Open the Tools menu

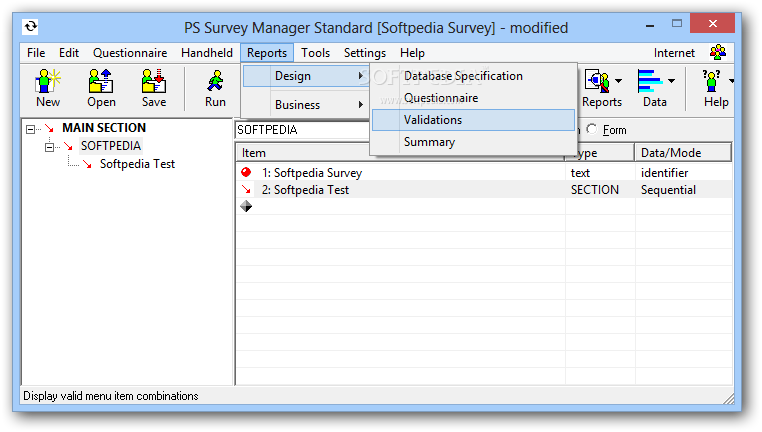(315, 52)
